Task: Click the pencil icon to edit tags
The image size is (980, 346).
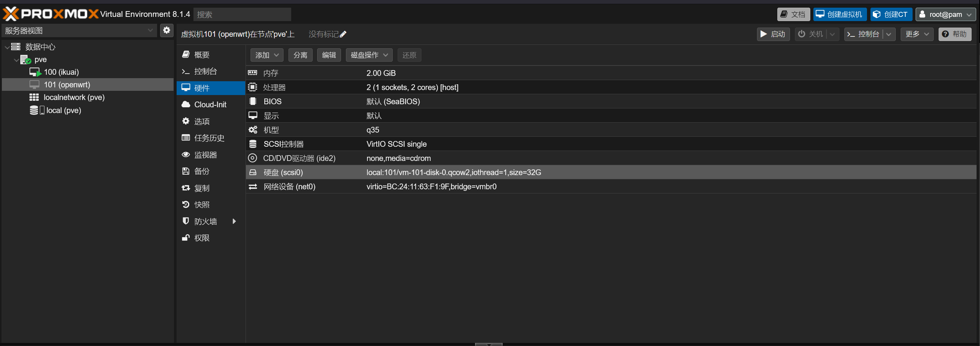Action: tap(343, 34)
